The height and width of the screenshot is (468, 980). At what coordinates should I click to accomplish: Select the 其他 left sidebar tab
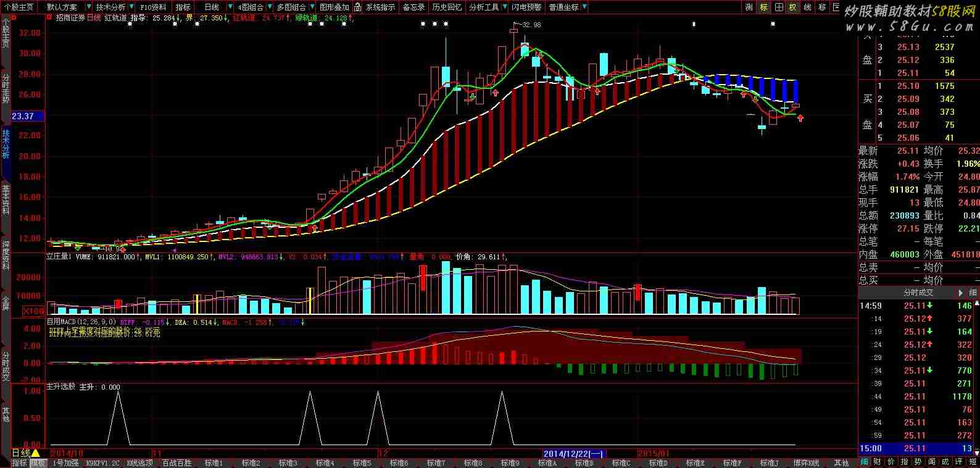(x=6, y=415)
